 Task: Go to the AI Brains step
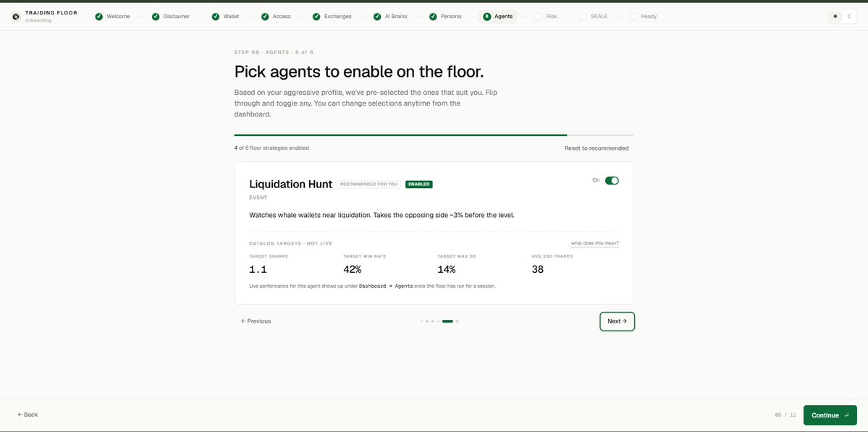point(390,17)
